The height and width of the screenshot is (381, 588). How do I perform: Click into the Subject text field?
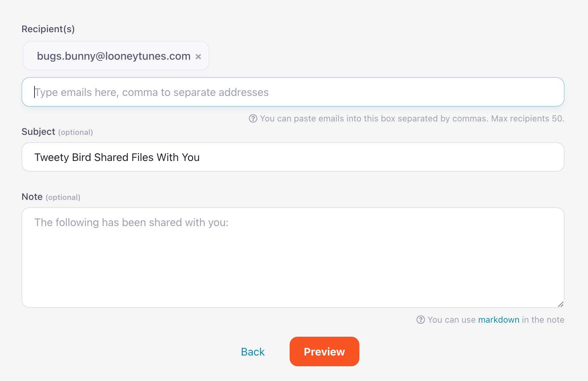click(x=293, y=157)
